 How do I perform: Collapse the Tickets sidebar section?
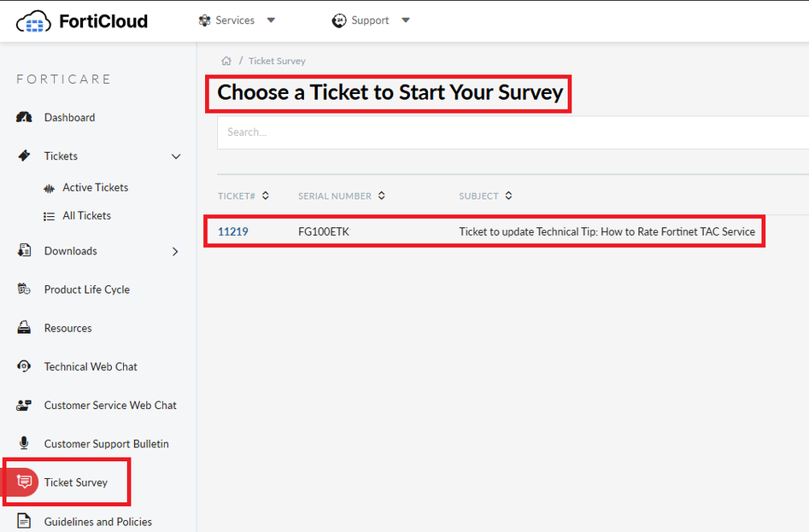(176, 156)
